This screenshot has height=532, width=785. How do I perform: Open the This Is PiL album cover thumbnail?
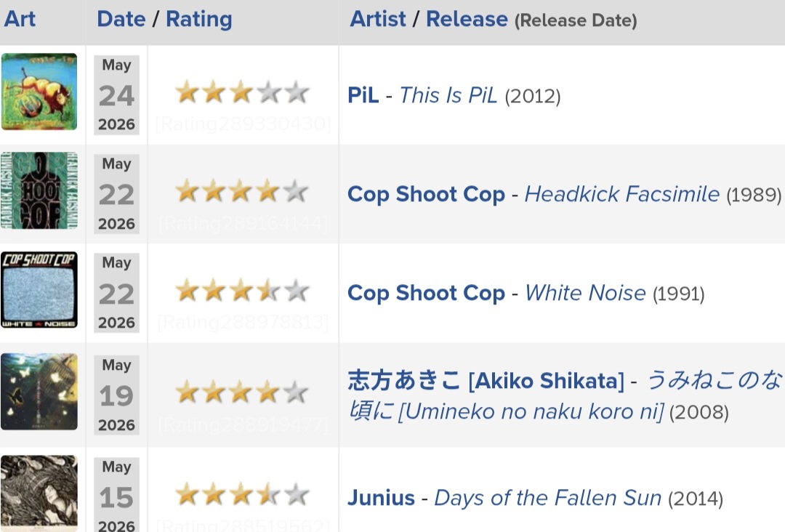[x=39, y=92]
